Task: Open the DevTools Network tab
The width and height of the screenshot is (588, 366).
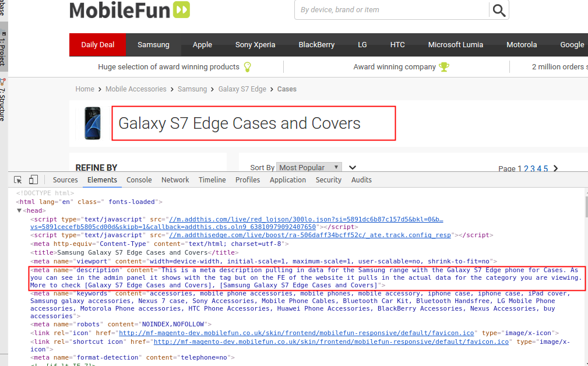Action: [175, 180]
